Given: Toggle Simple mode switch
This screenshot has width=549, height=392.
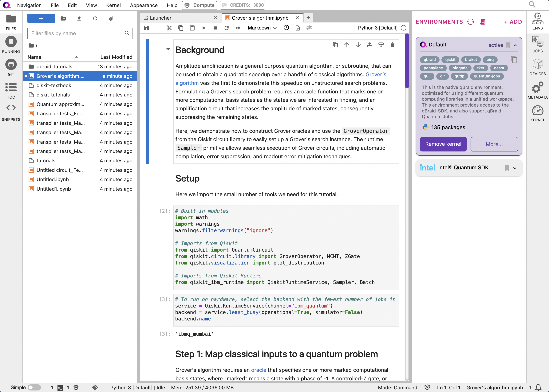Looking at the screenshot, I should pos(34,387).
